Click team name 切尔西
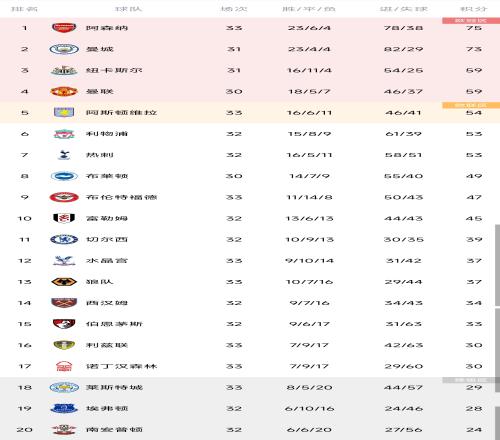 click(107, 239)
